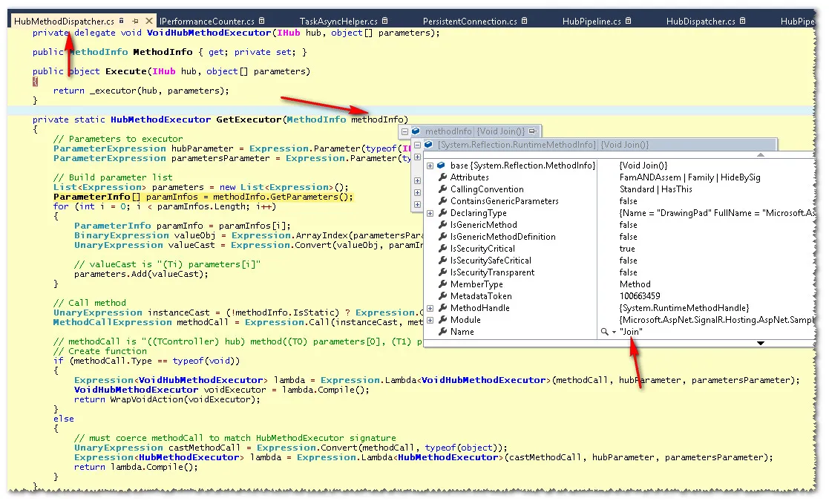Close the HubMethodDispatcher.cs tab
This screenshot has height=504, width=829.
148,22
